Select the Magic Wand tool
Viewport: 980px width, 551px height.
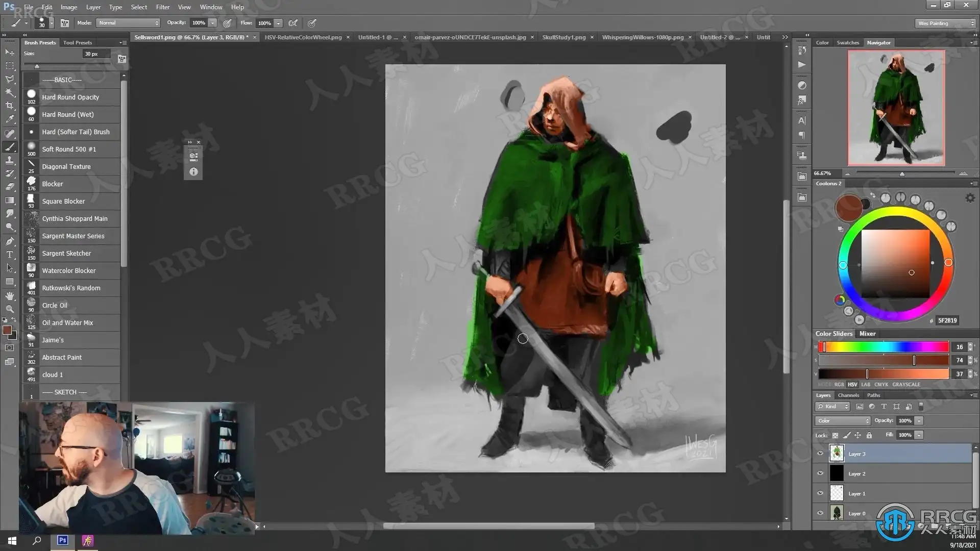click(10, 92)
